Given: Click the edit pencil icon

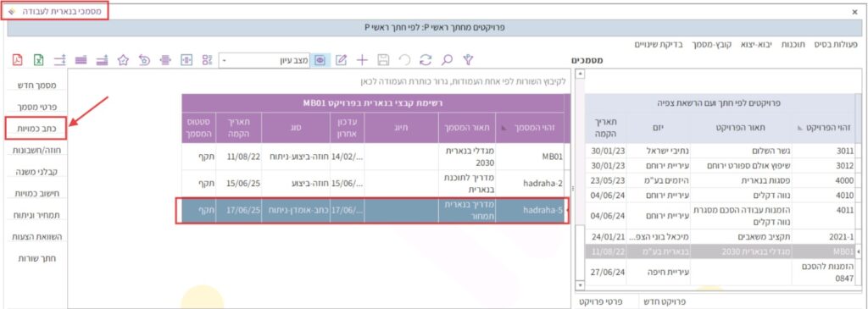Looking at the screenshot, I should 341,60.
